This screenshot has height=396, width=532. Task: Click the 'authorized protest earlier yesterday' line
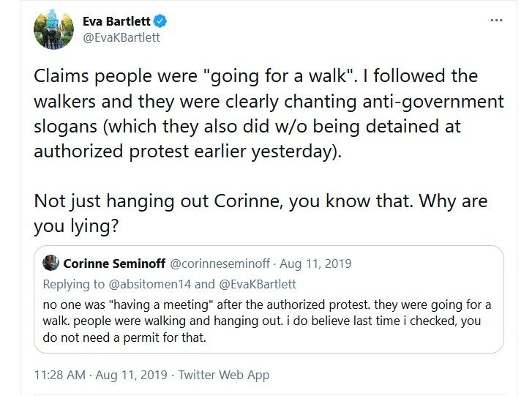pyautogui.click(x=187, y=151)
